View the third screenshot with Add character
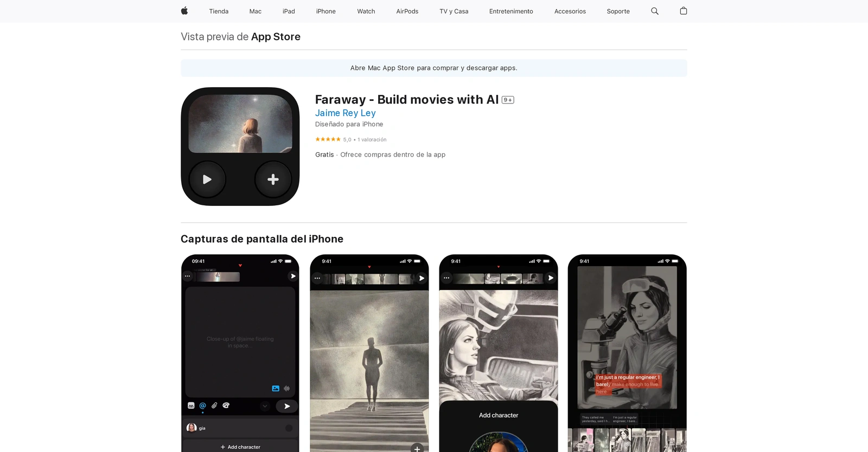 pyautogui.click(x=499, y=353)
